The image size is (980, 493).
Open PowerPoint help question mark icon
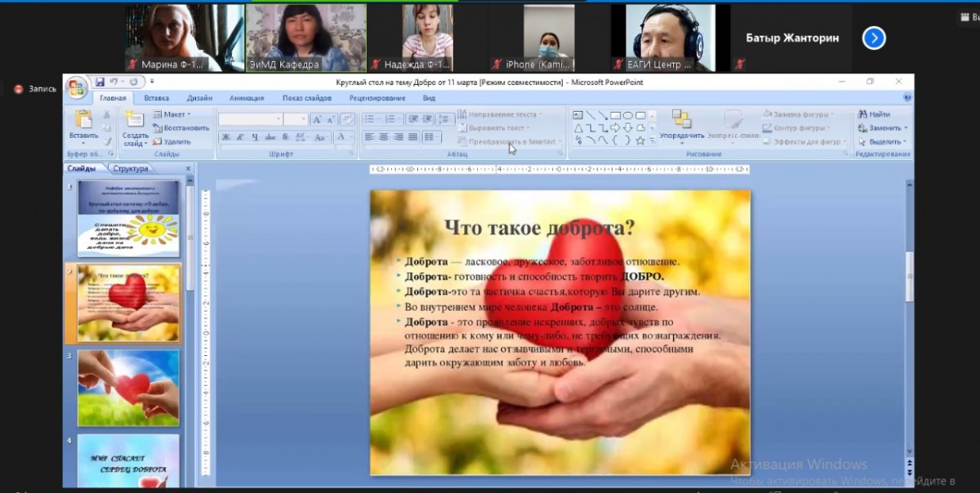coord(907,98)
